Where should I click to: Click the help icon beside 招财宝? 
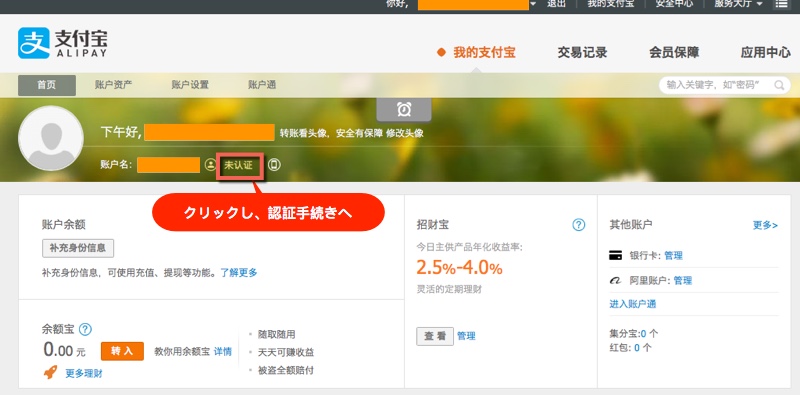(x=579, y=225)
